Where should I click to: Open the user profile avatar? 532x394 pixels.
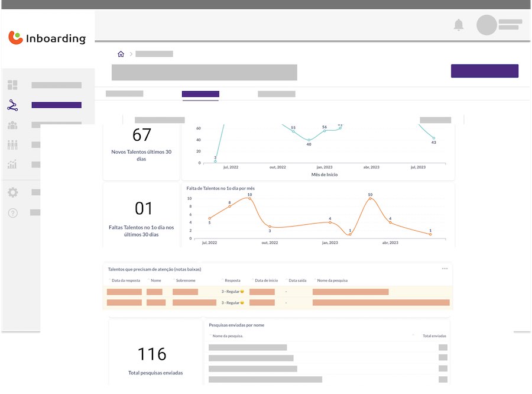(486, 25)
